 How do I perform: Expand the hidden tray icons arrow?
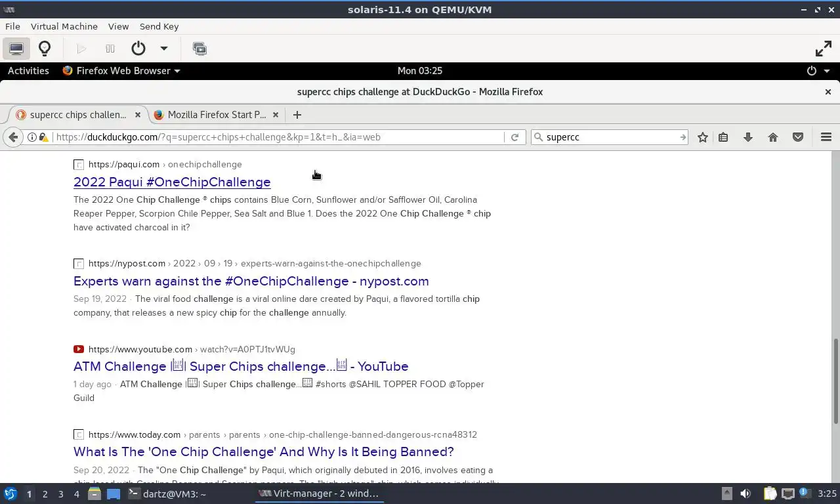coord(727,493)
